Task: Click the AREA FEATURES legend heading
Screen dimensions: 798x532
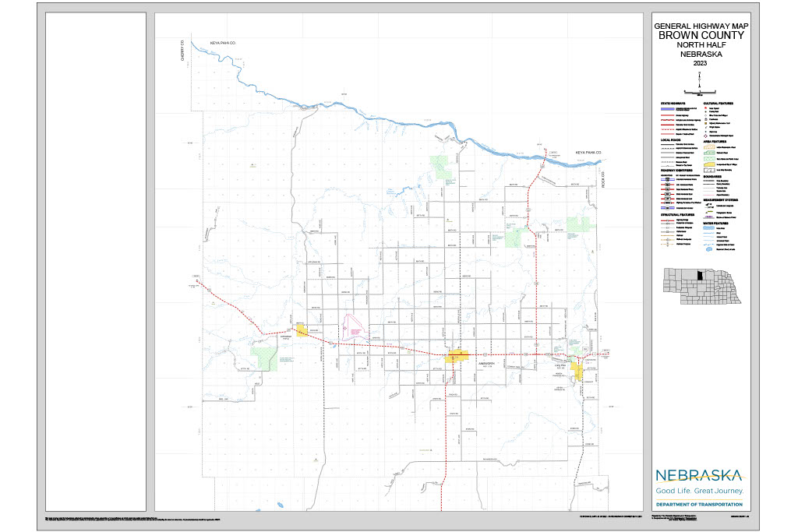Action: click(x=715, y=142)
